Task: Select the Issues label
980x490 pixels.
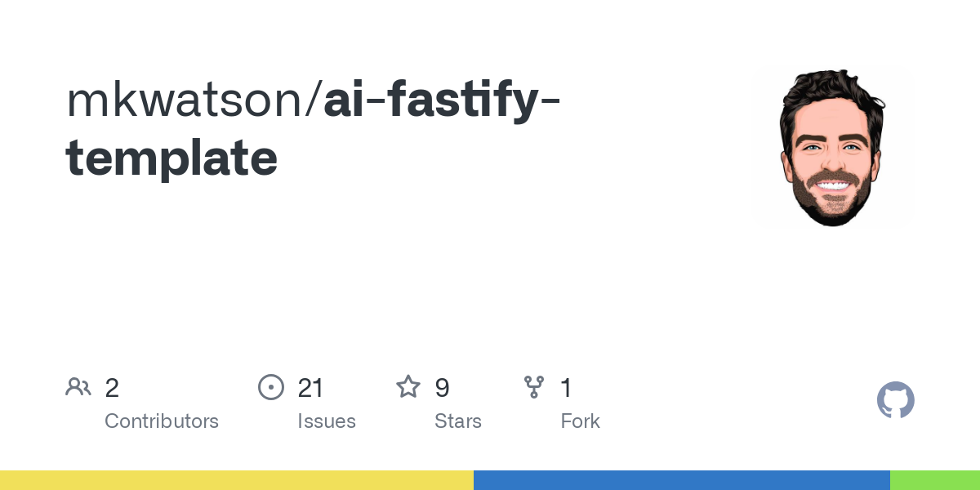Action: (327, 421)
